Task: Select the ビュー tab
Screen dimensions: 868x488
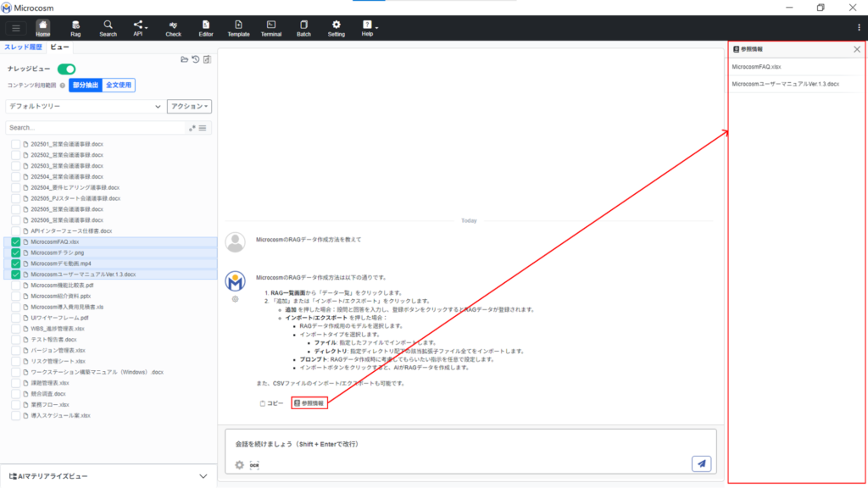Action: [x=60, y=47]
